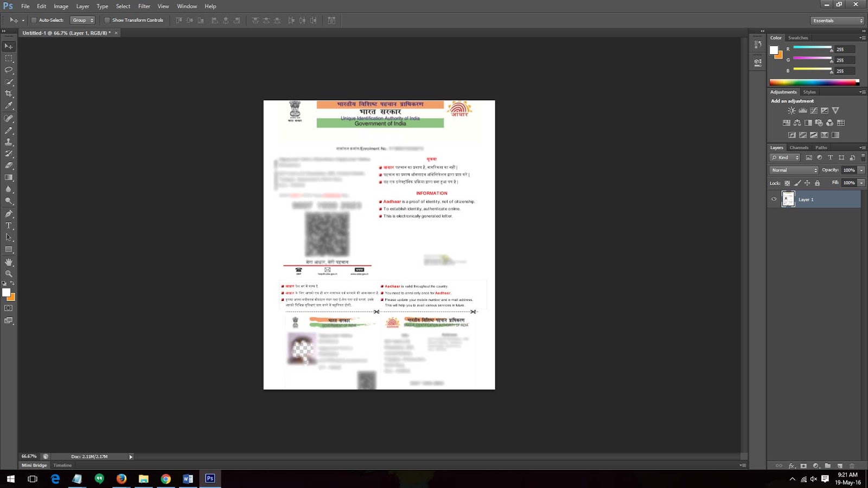Select the Eyedropper tool
Image resolution: width=868 pixels, height=488 pixels.
[9, 106]
